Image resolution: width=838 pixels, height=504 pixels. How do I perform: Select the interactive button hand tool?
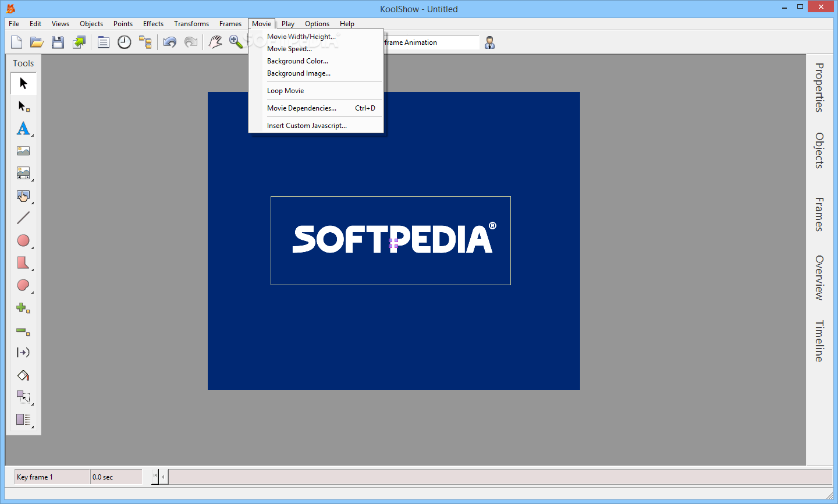pos(23,196)
